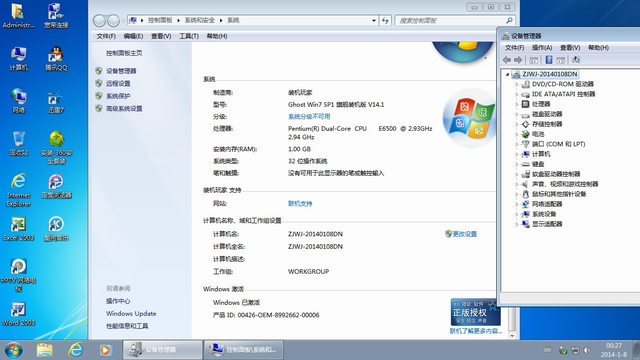This screenshot has width=640, height=360.
Task: Open Internet Explorer desktop shortcut
Action: click(18, 190)
